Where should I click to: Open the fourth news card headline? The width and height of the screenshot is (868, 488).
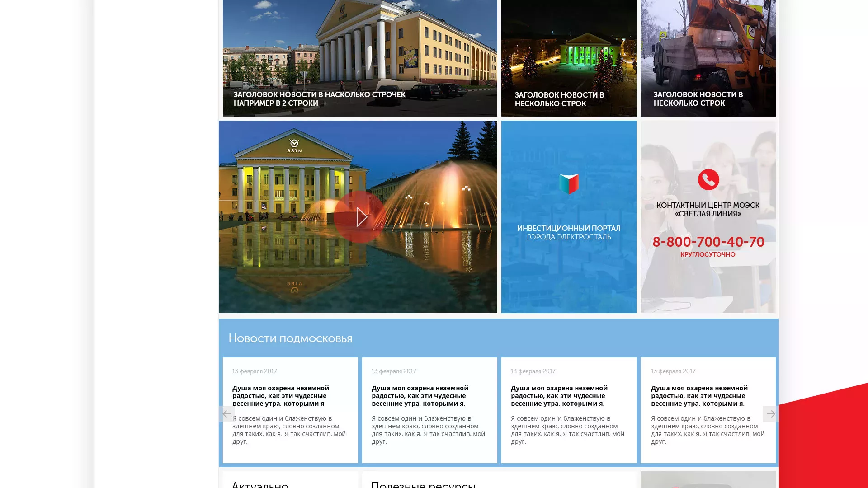pyautogui.click(x=699, y=396)
